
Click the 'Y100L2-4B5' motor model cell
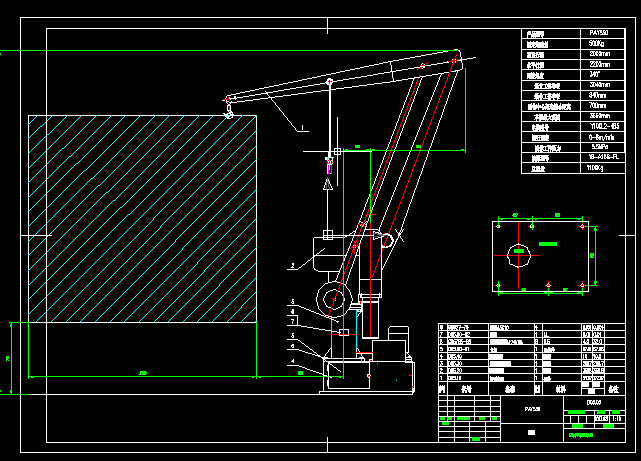point(604,126)
